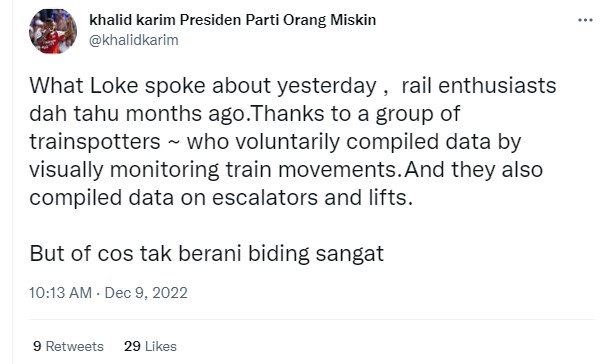Click the Retweets count number 9
This screenshot has height=364, width=604.
[37, 346]
